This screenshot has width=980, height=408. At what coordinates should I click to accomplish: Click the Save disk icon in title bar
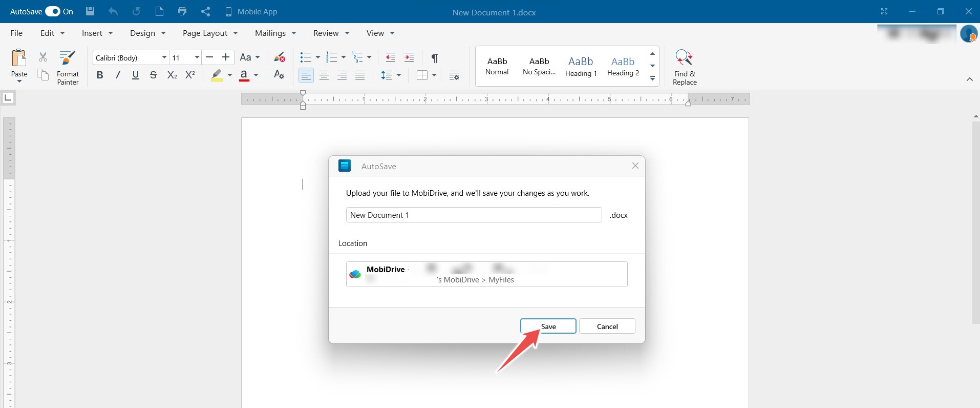(90, 11)
